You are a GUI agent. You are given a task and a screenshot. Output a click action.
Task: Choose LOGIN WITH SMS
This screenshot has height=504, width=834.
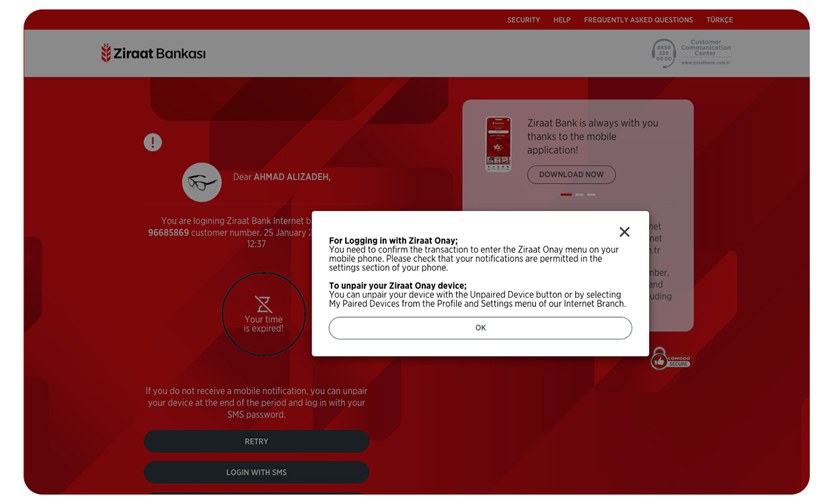[x=256, y=472]
